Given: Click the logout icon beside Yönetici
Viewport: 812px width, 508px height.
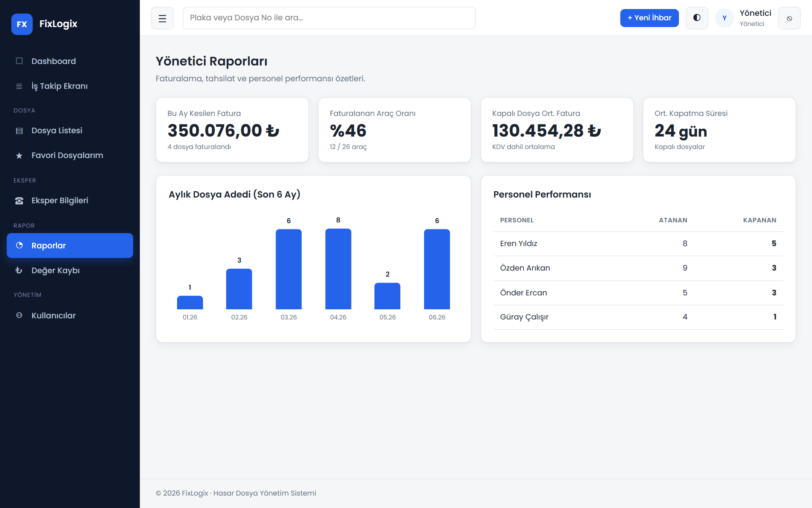Looking at the screenshot, I should (x=789, y=18).
